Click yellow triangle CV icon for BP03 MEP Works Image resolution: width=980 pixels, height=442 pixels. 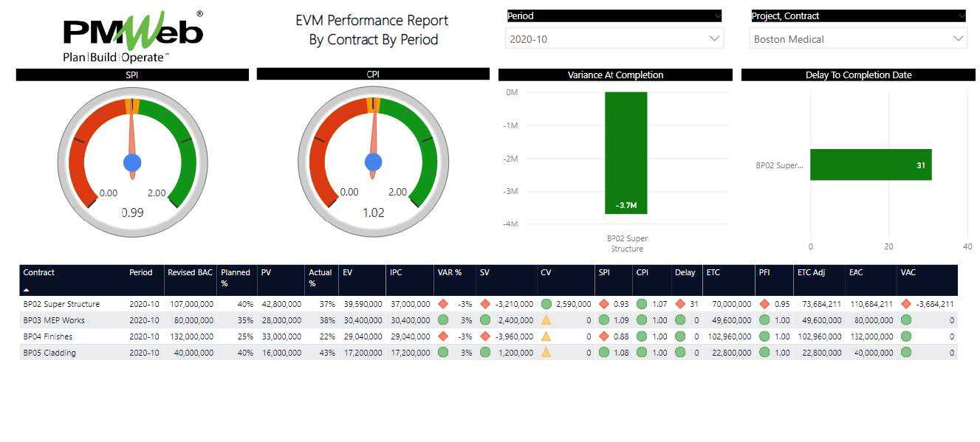point(546,320)
